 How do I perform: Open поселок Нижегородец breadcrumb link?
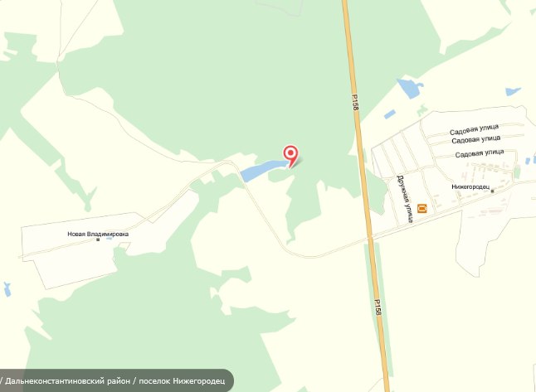click(x=182, y=380)
